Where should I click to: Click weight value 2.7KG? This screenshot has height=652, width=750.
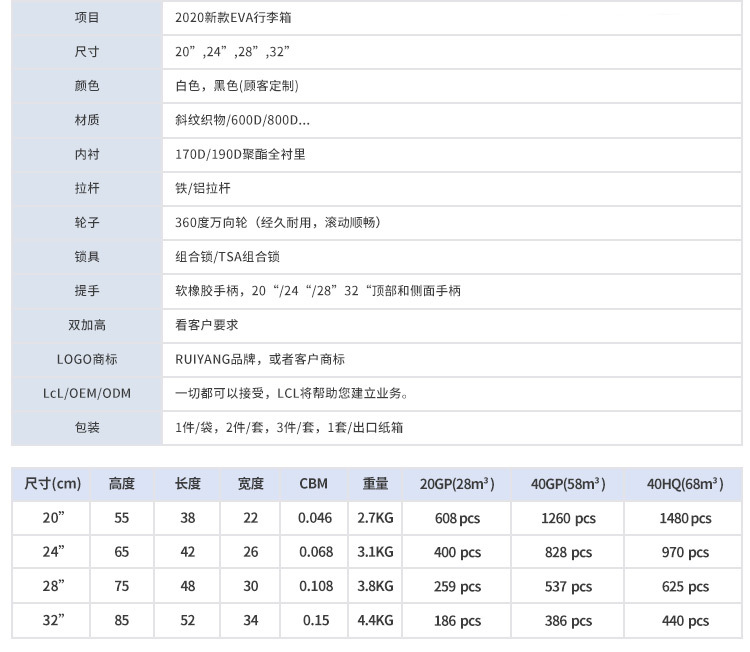click(375, 518)
